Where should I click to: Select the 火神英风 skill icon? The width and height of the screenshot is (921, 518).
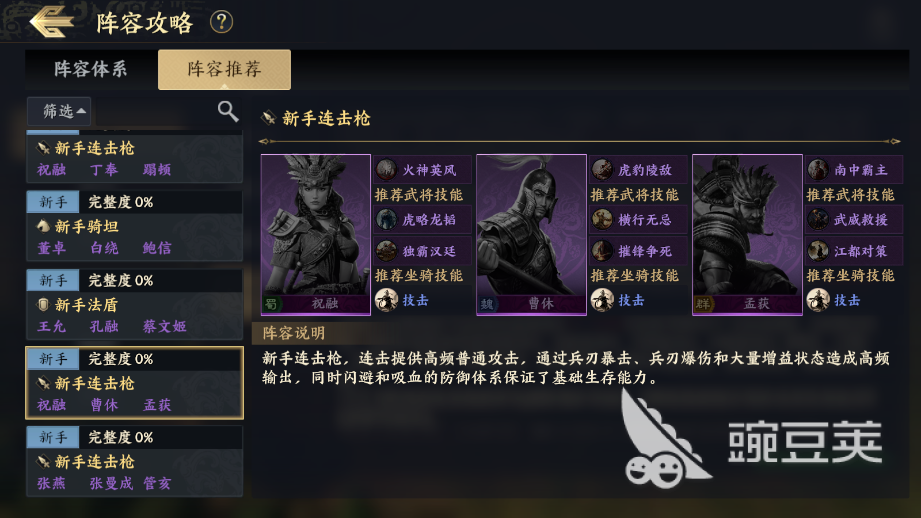pyautogui.click(x=386, y=170)
